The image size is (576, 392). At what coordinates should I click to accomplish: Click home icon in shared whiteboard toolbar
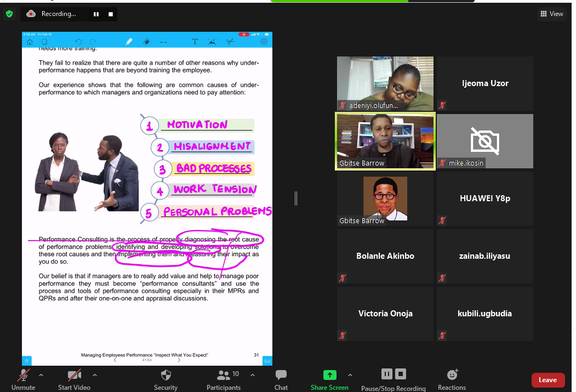pyautogui.click(x=30, y=42)
